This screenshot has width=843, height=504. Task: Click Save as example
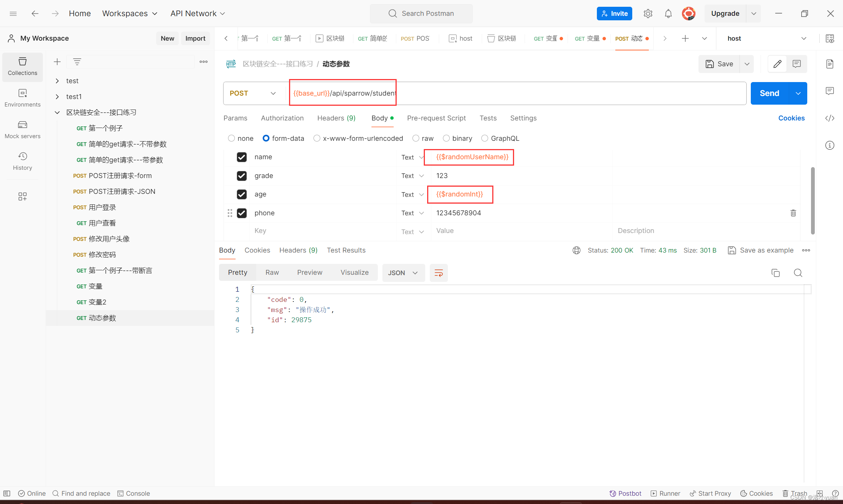point(761,250)
